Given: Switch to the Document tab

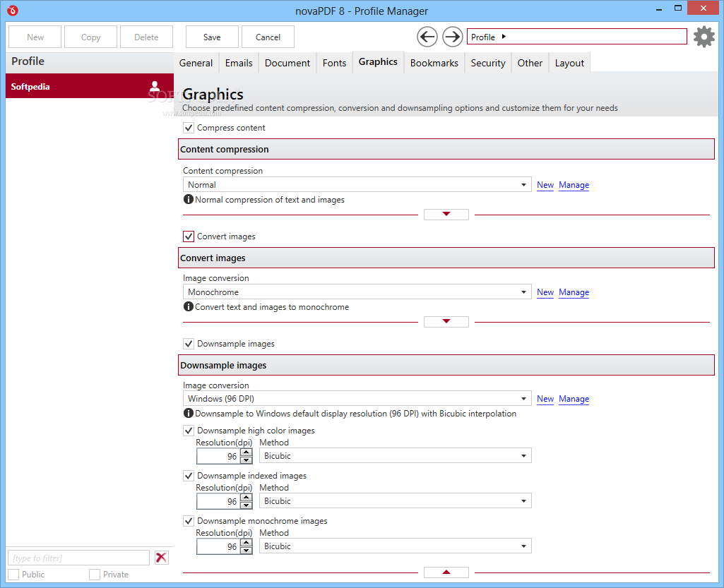Looking at the screenshot, I should click(287, 63).
